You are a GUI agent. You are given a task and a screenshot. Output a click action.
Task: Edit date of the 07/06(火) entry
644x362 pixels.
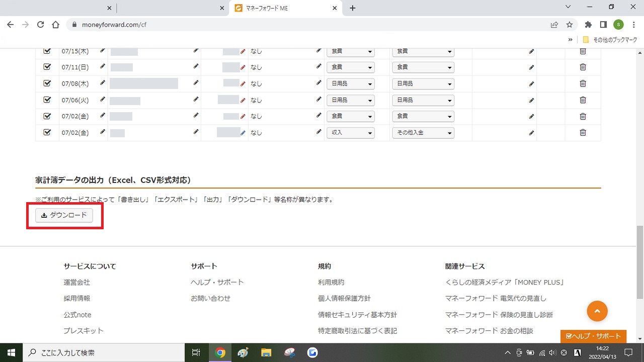[103, 100]
